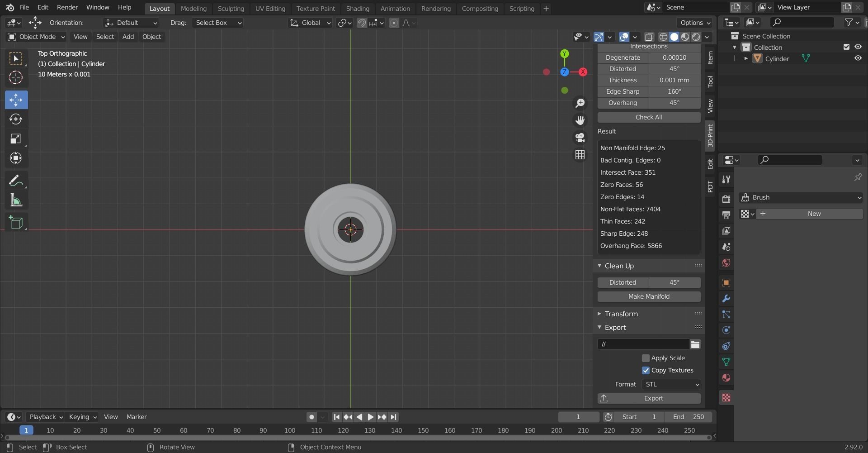Open the Tool properties tab
Image resolution: width=868 pixels, height=453 pixels.
point(726,179)
